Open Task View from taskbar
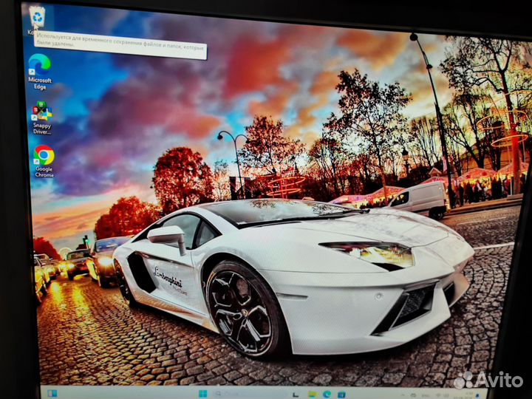Screen dimensions: 532x399 [x=296, y=395]
